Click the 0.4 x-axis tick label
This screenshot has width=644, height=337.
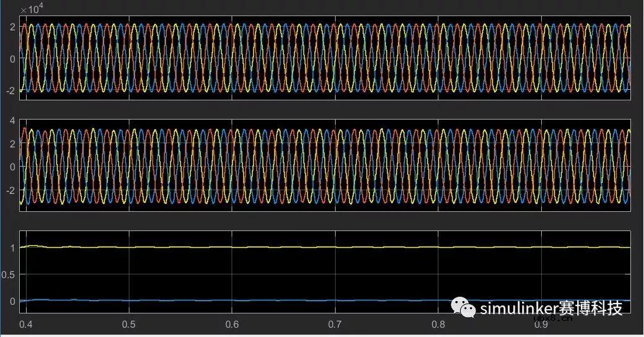tap(26, 325)
